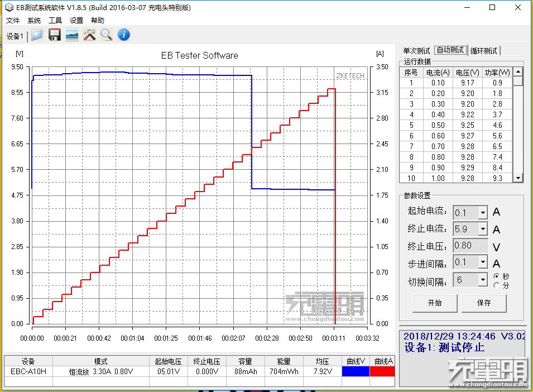Click the 序号 column header
Viewport: 533px width, 392px height.
[411, 73]
